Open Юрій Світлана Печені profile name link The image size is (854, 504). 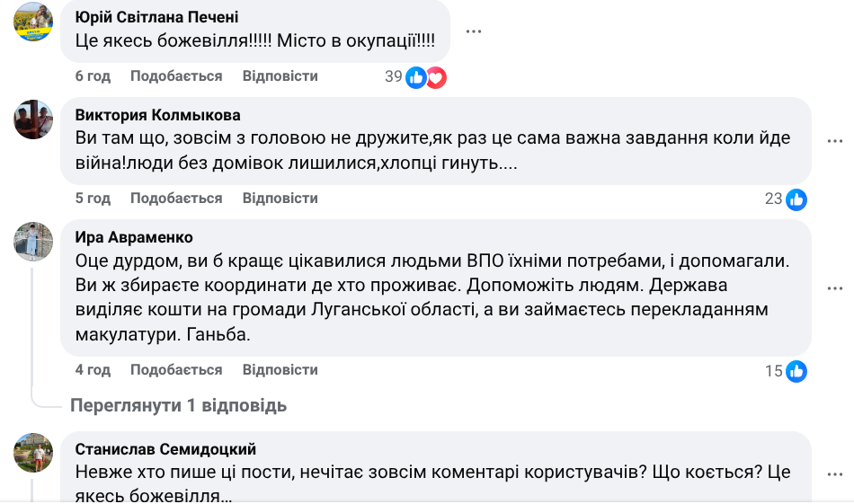tap(157, 18)
